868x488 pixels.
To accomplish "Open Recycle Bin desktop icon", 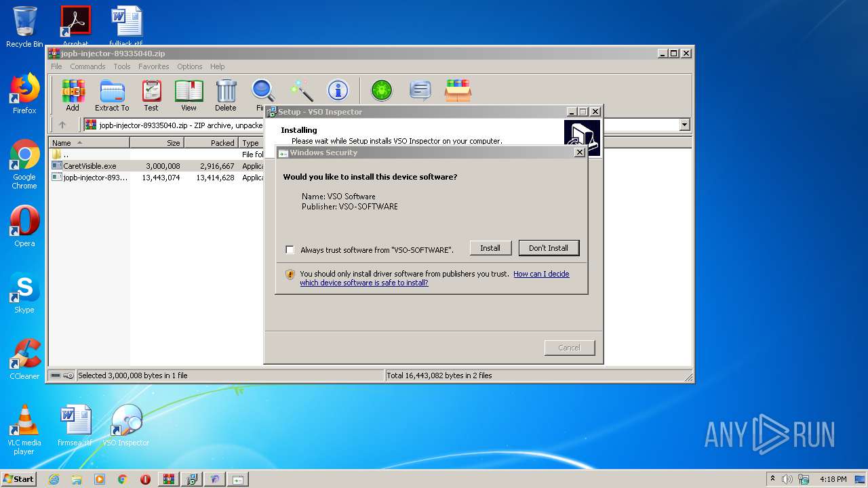I will pyautogui.click(x=24, y=27).
